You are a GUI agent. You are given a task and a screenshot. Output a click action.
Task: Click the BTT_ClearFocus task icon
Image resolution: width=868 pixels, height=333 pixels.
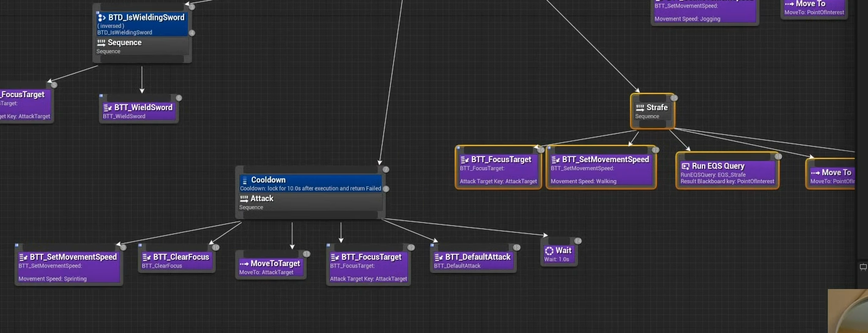(147, 257)
